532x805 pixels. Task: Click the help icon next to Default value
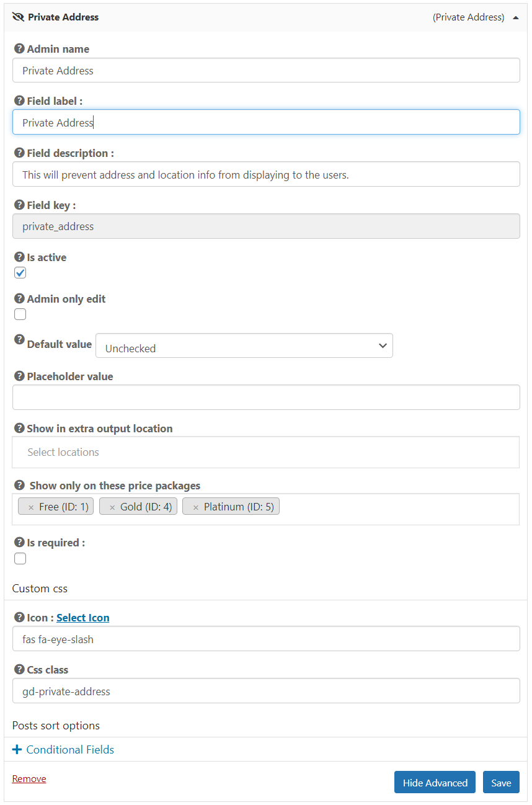point(19,340)
